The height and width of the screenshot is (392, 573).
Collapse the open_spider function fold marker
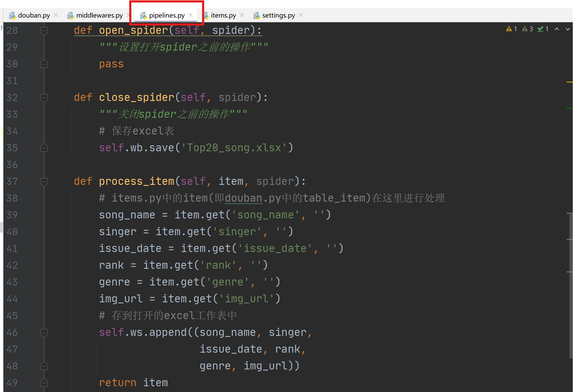click(44, 31)
